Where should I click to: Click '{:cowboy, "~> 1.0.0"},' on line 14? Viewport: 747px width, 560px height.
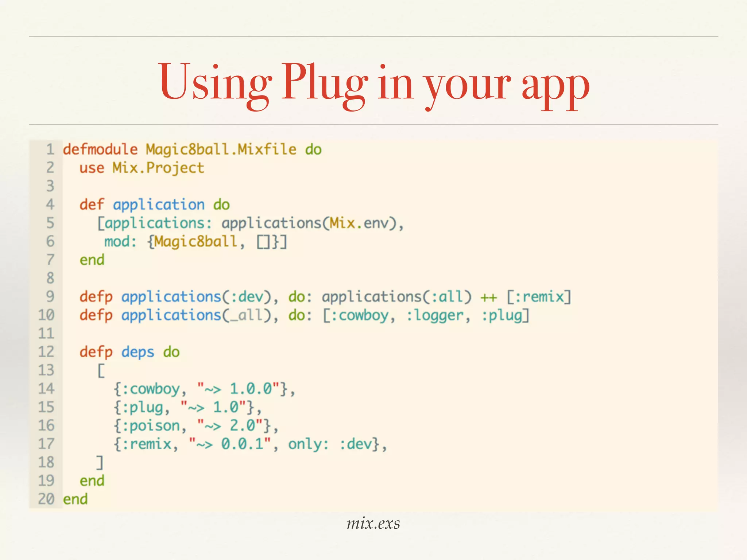(204, 389)
